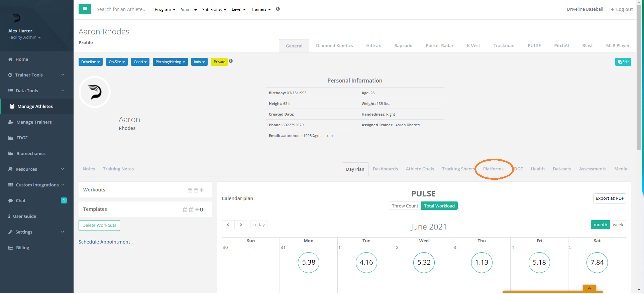Click the calendar-check icon in Workouts panel
This screenshot has height=294, width=644.
(x=190, y=190)
